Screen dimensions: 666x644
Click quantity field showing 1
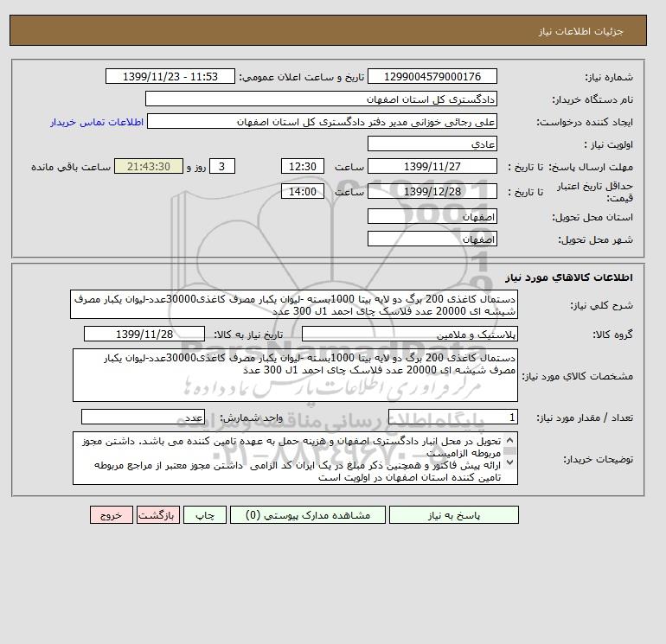tap(453, 417)
